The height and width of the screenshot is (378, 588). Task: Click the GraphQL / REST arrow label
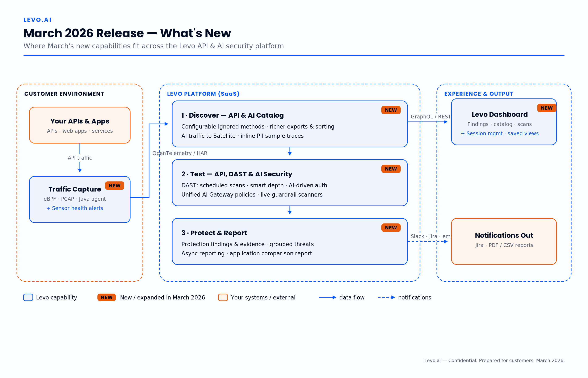(x=431, y=117)
